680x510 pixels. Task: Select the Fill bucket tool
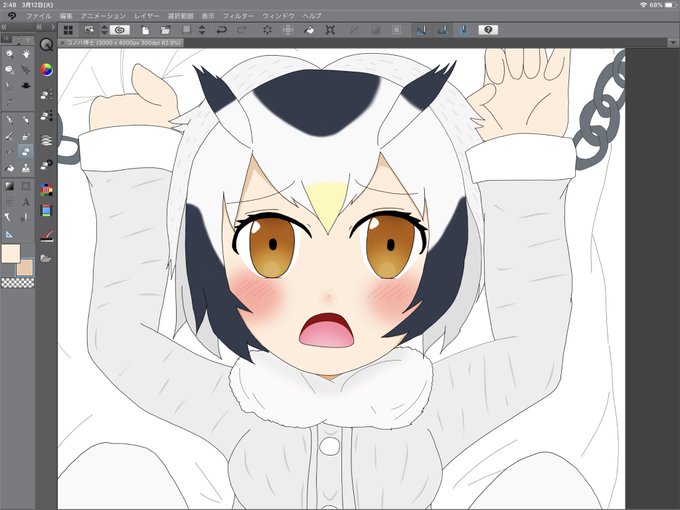point(10,168)
